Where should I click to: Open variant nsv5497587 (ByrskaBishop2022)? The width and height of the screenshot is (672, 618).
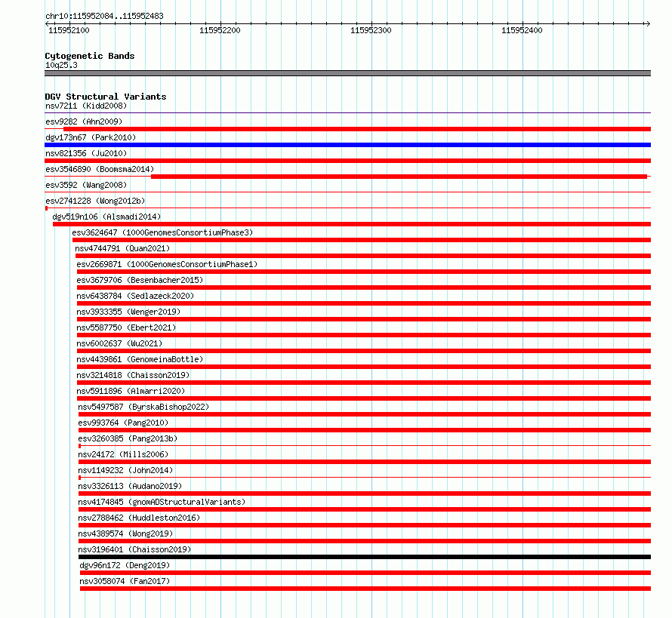coord(143,407)
